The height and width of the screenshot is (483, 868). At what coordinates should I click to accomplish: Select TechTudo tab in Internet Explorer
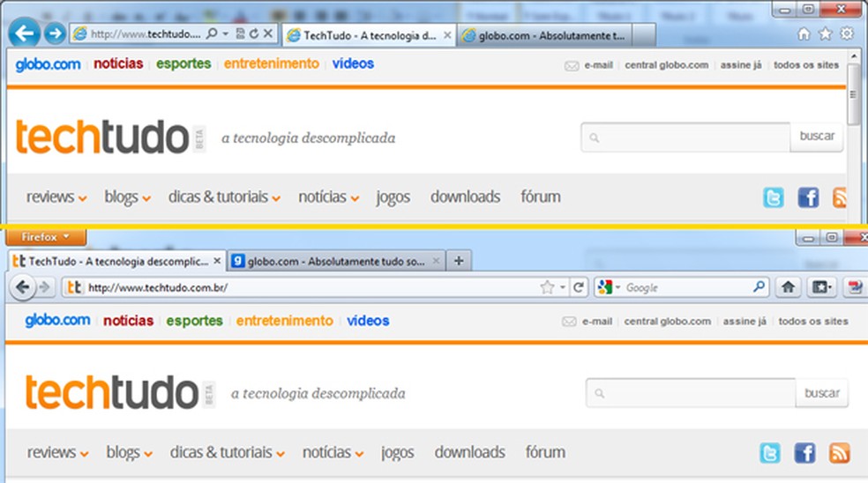point(370,35)
